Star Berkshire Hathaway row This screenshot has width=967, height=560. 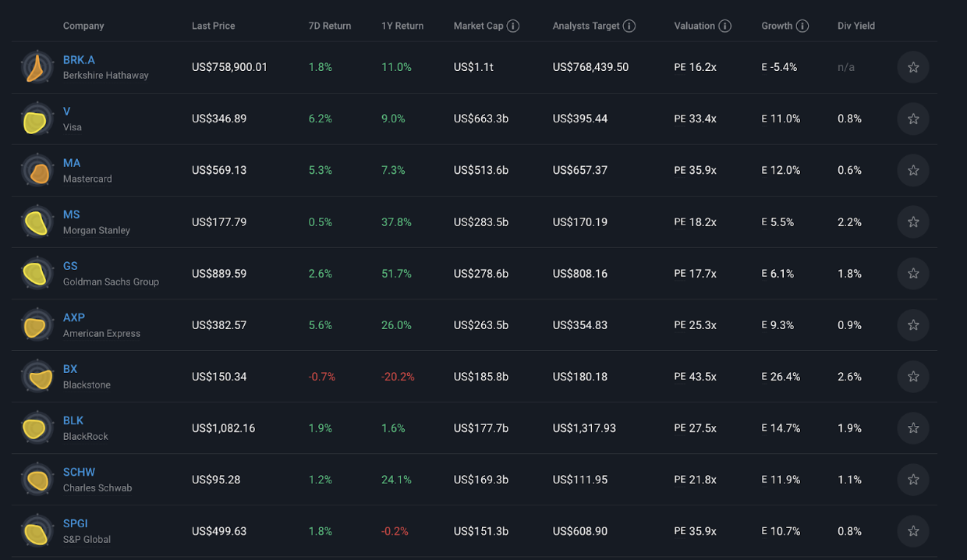tap(913, 67)
